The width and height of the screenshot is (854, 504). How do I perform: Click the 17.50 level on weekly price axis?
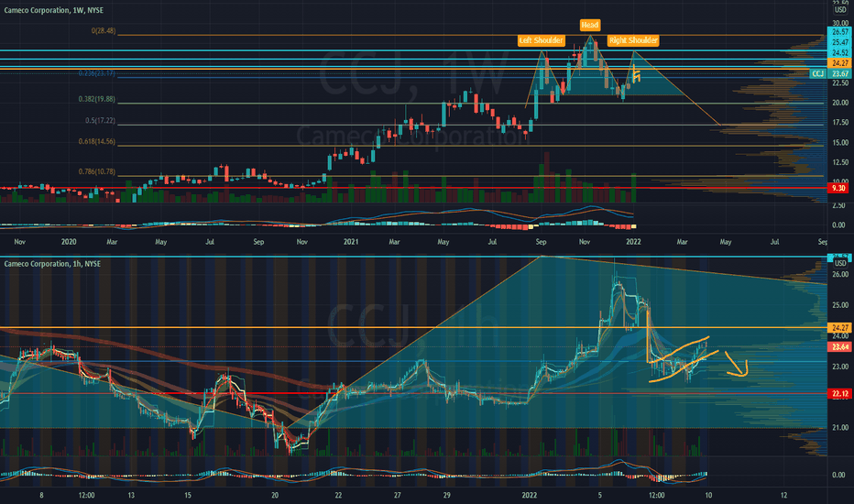(840, 123)
